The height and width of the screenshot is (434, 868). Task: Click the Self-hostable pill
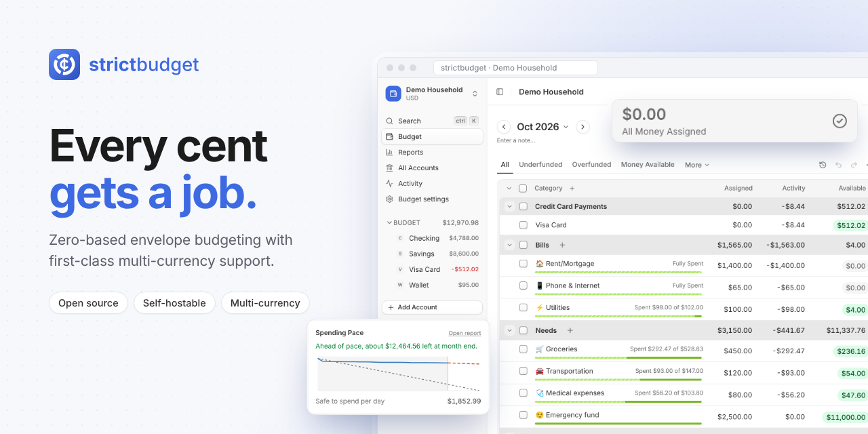174,303
